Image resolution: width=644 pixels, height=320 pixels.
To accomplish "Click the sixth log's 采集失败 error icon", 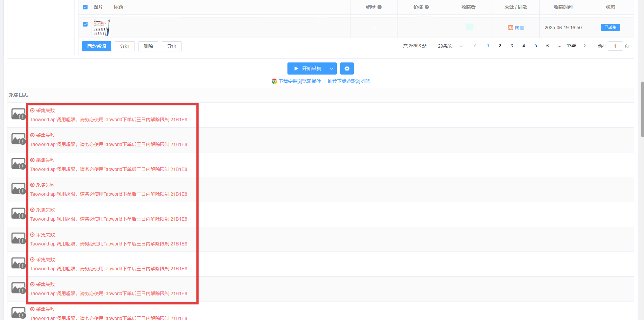I will (33, 235).
